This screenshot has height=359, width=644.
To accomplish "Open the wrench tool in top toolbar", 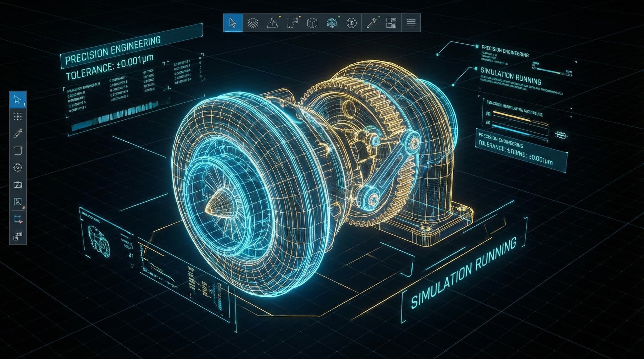I will click(372, 23).
